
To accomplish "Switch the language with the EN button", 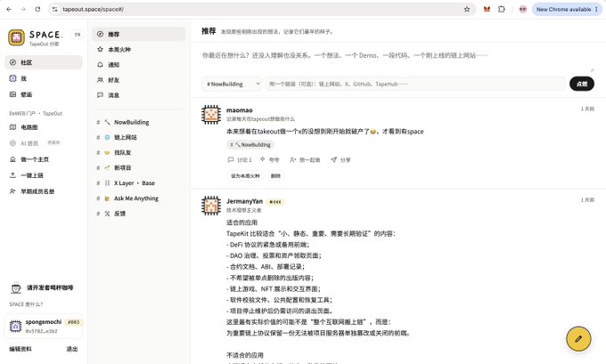I will click(x=78, y=35).
